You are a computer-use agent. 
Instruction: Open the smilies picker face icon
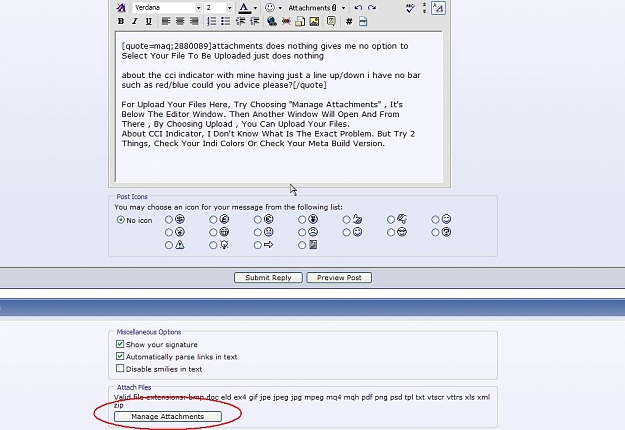(270, 8)
